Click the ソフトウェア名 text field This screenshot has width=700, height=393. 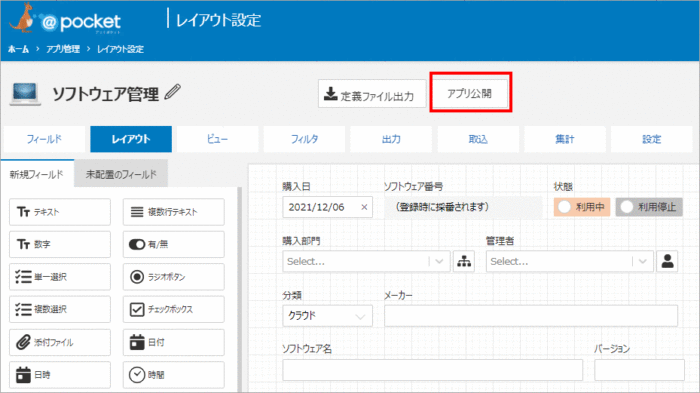tap(433, 370)
